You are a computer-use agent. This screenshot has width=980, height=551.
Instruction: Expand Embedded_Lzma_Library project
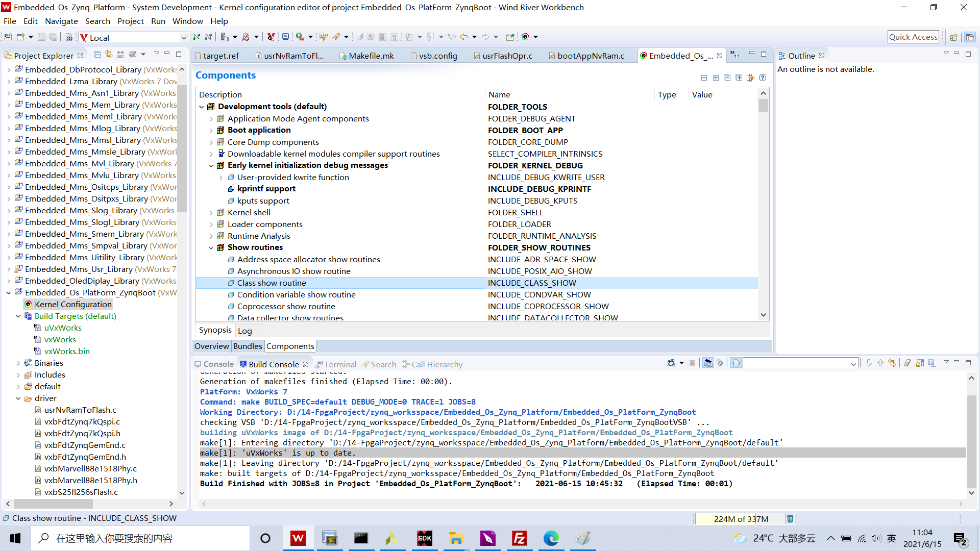(x=9, y=82)
